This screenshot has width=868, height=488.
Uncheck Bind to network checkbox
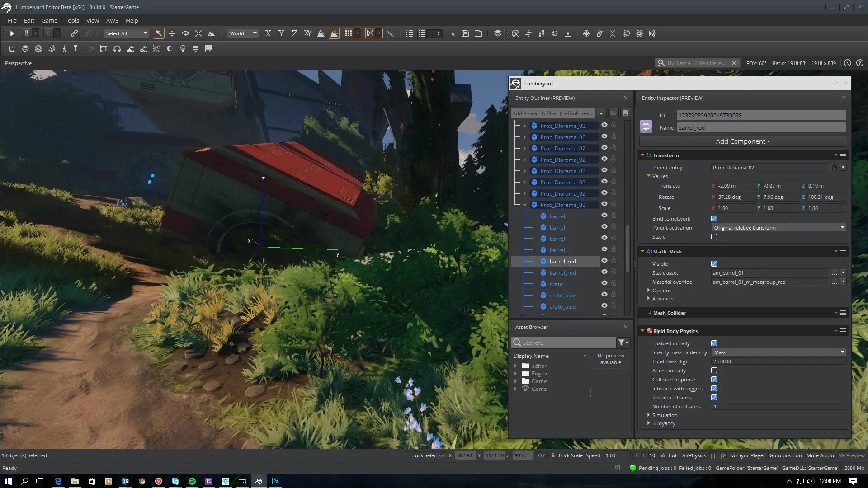click(x=714, y=219)
